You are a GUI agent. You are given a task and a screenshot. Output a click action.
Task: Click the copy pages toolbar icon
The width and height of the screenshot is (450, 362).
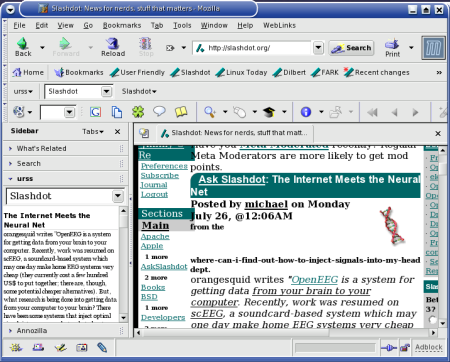click(x=117, y=112)
